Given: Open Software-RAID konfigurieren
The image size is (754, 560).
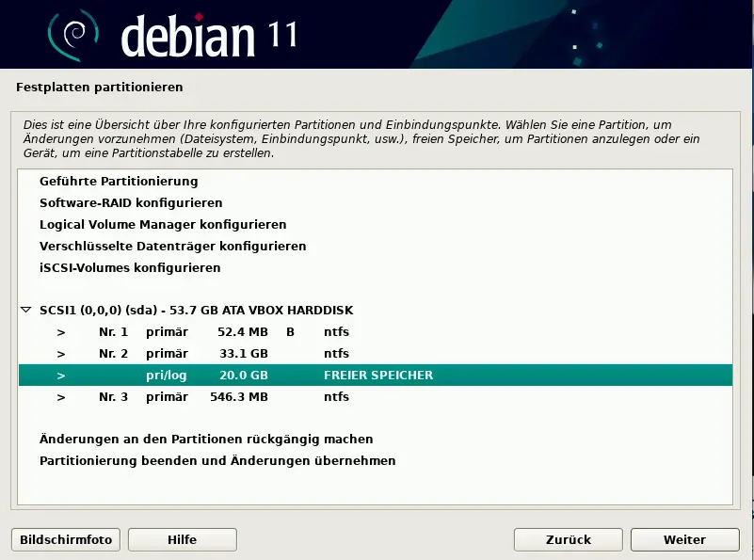Looking at the screenshot, I should pyautogui.click(x=131, y=203).
